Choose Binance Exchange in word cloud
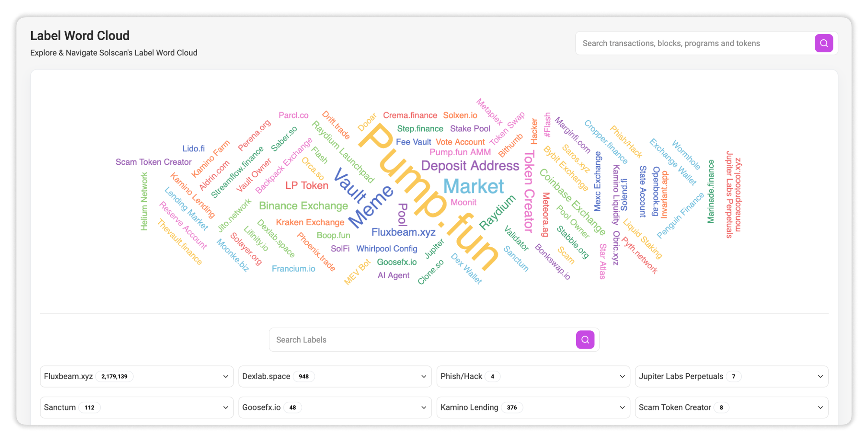Screen dimensions: 868x442 pyautogui.click(x=303, y=206)
